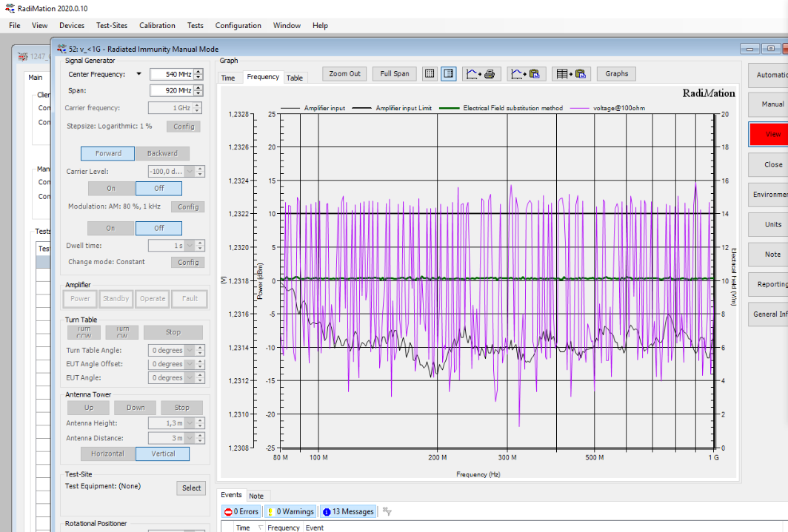Click the clear-filter icon beside Messages
The height and width of the screenshot is (532, 788).
387,511
